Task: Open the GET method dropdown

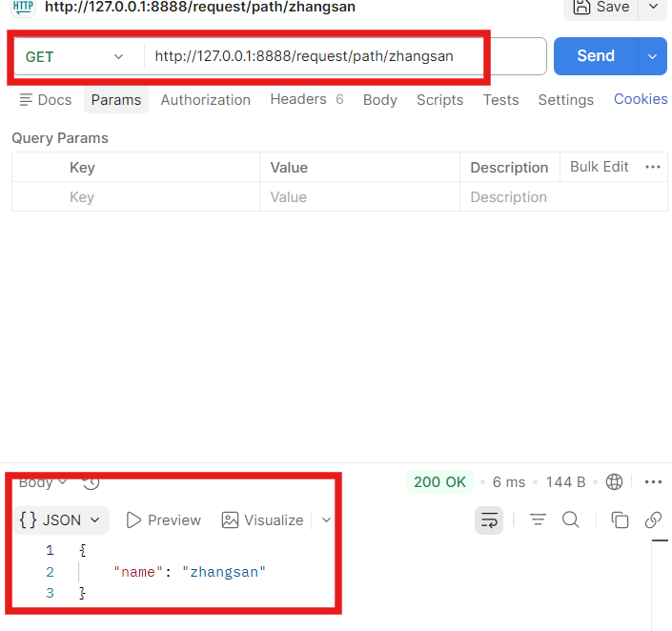Action: point(74,56)
